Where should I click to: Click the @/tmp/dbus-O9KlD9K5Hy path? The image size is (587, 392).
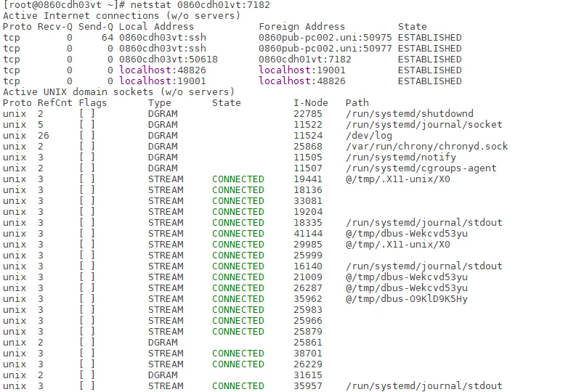pos(407,298)
